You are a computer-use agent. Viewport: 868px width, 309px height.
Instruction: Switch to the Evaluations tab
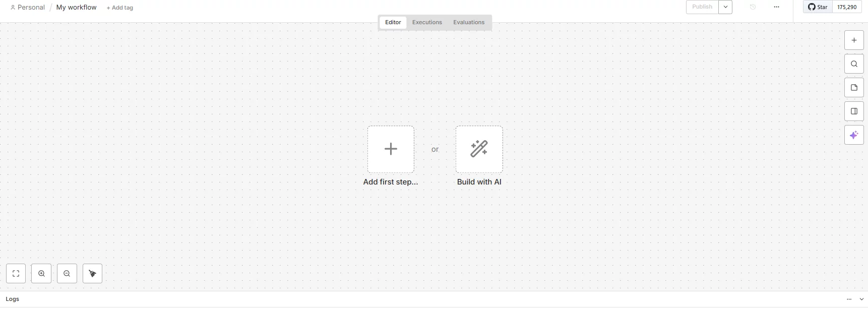[469, 22]
